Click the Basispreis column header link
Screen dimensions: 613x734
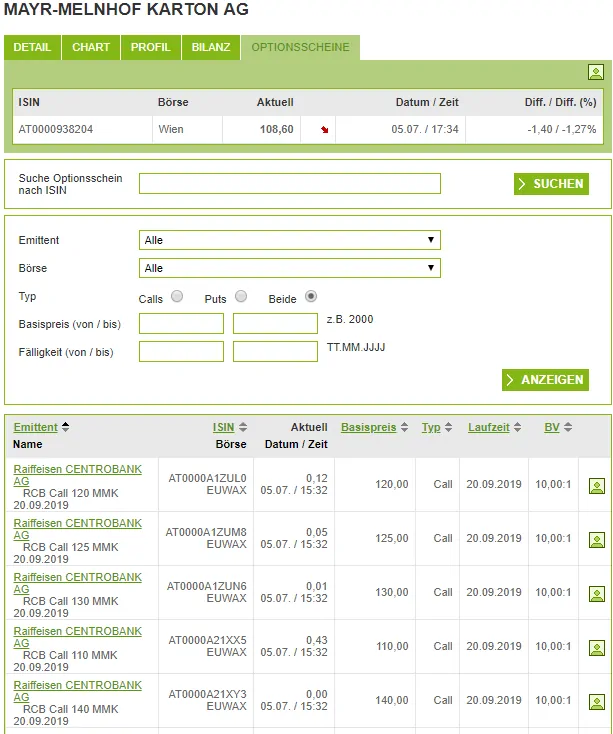tap(368, 427)
